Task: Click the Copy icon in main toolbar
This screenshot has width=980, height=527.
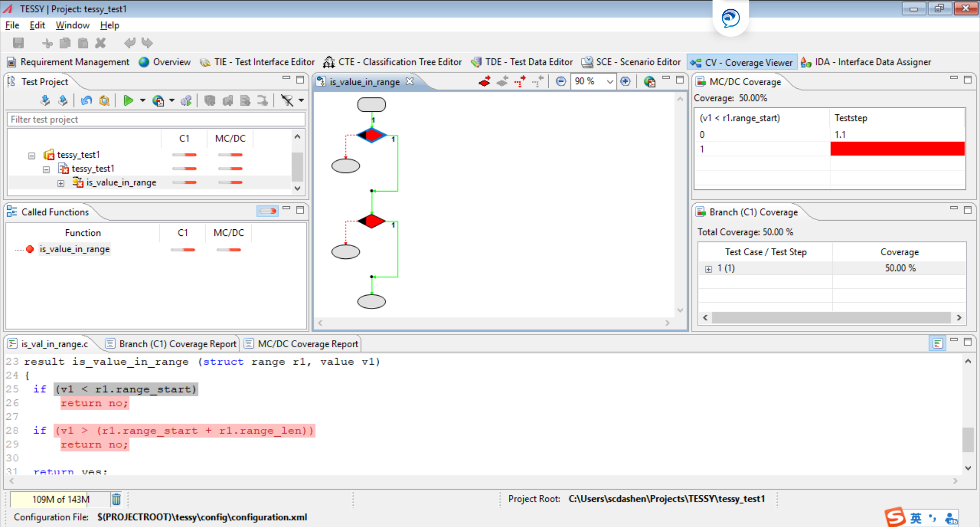Action: (65, 43)
